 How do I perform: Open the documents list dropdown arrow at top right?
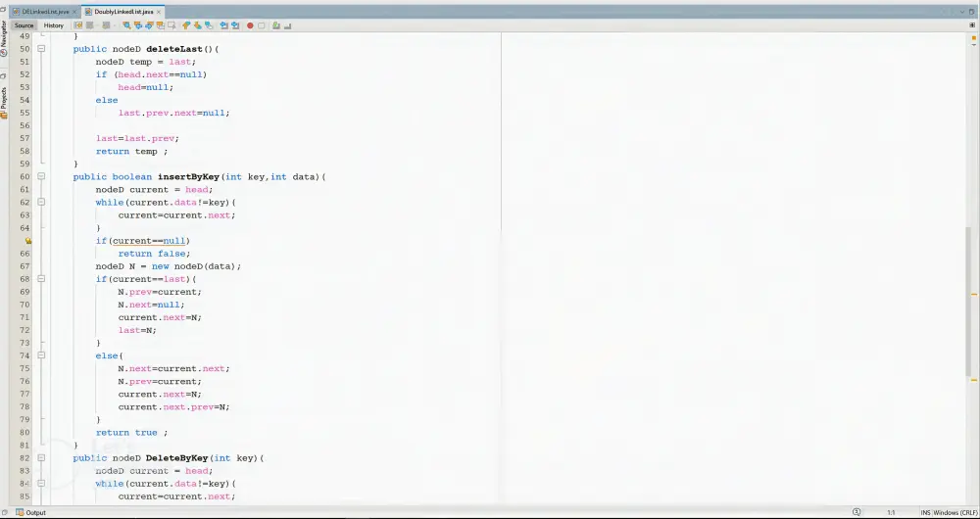(x=961, y=12)
